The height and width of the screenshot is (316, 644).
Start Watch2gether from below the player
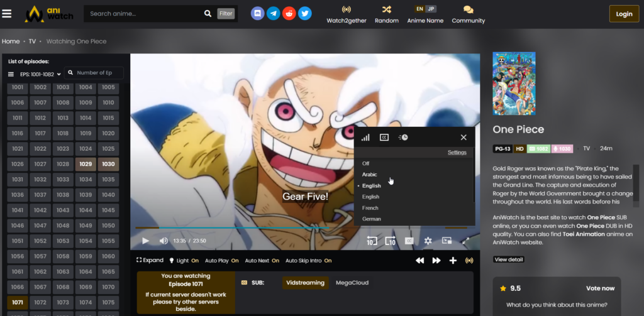click(469, 261)
